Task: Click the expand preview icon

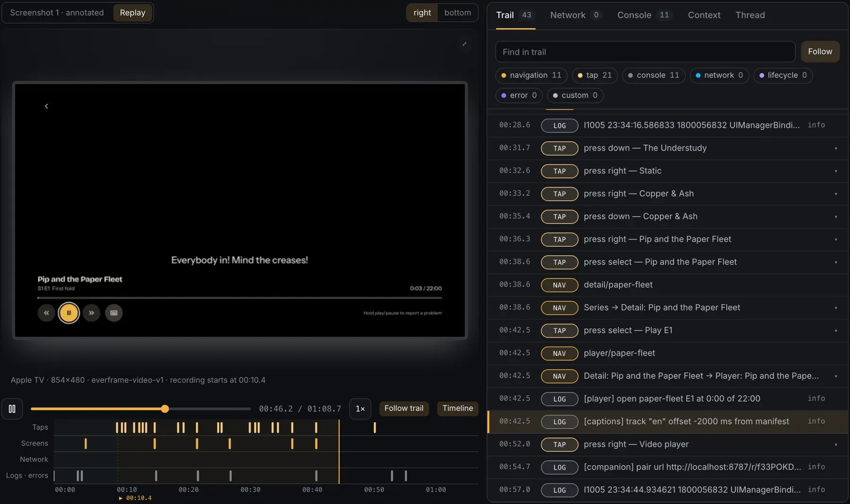Action: point(464,44)
